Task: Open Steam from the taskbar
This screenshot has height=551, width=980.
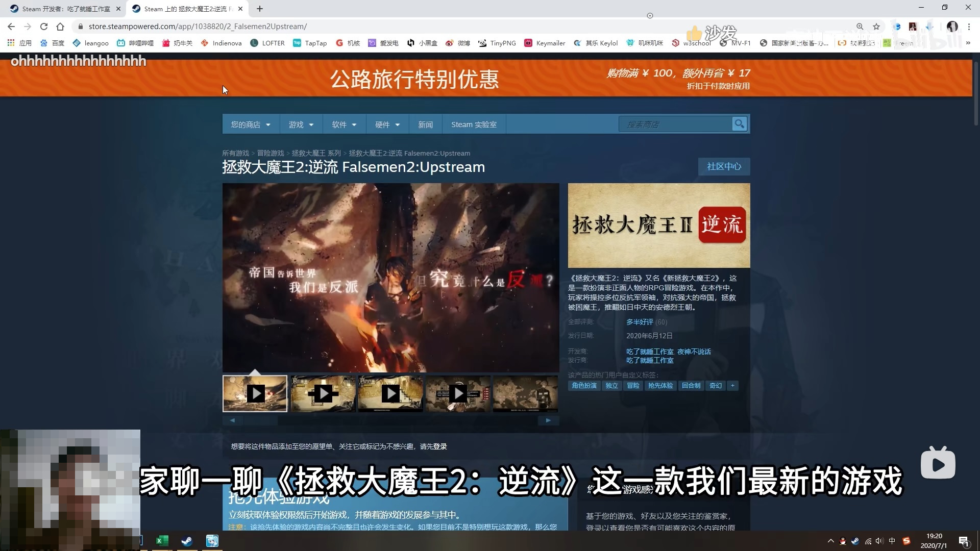Action: [x=187, y=541]
